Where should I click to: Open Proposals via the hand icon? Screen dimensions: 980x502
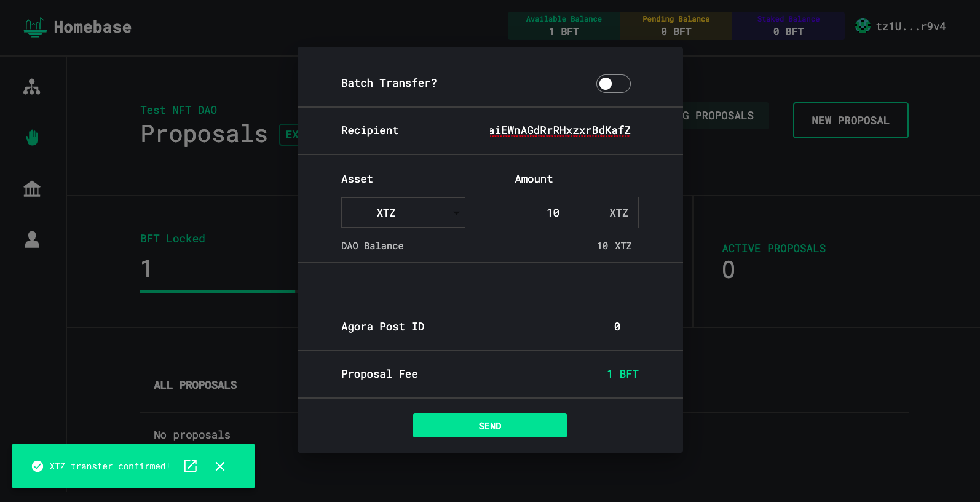(x=32, y=138)
